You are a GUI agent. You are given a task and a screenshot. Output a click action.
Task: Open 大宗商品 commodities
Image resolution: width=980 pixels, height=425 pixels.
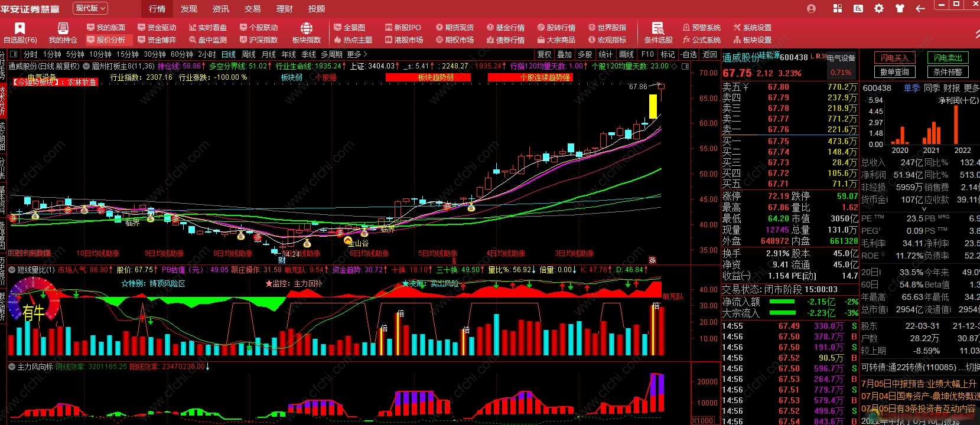(556, 40)
